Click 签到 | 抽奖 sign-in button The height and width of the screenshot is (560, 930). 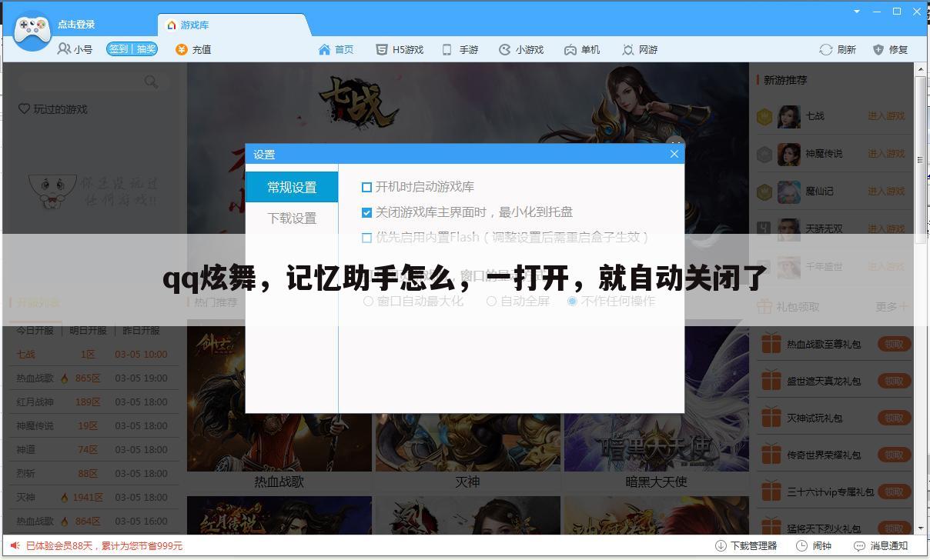click(132, 49)
